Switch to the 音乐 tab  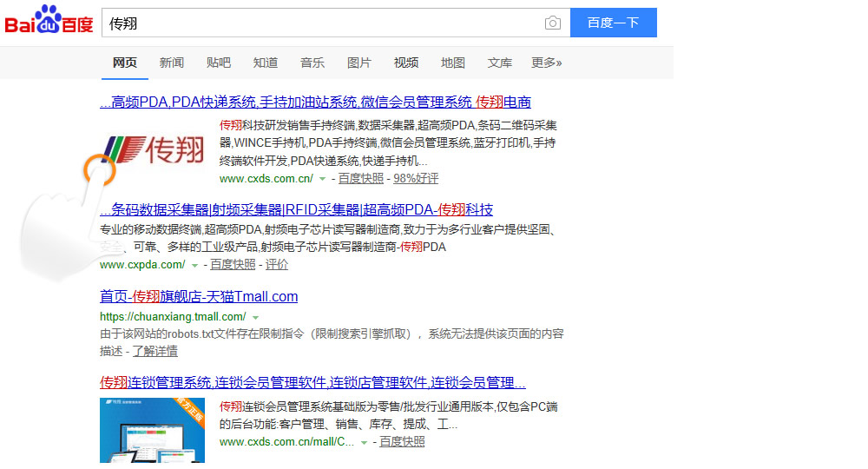(312, 63)
